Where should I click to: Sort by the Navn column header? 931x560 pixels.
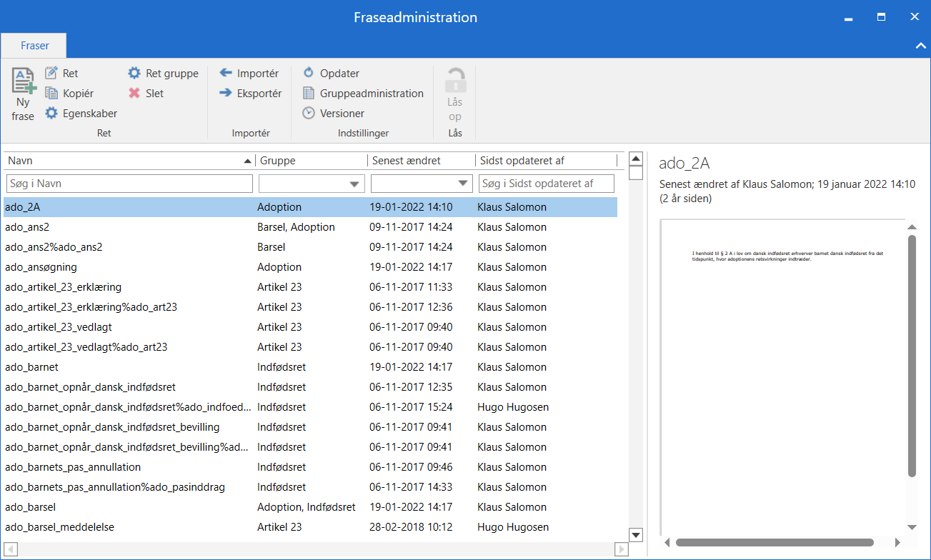pyautogui.click(x=129, y=161)
